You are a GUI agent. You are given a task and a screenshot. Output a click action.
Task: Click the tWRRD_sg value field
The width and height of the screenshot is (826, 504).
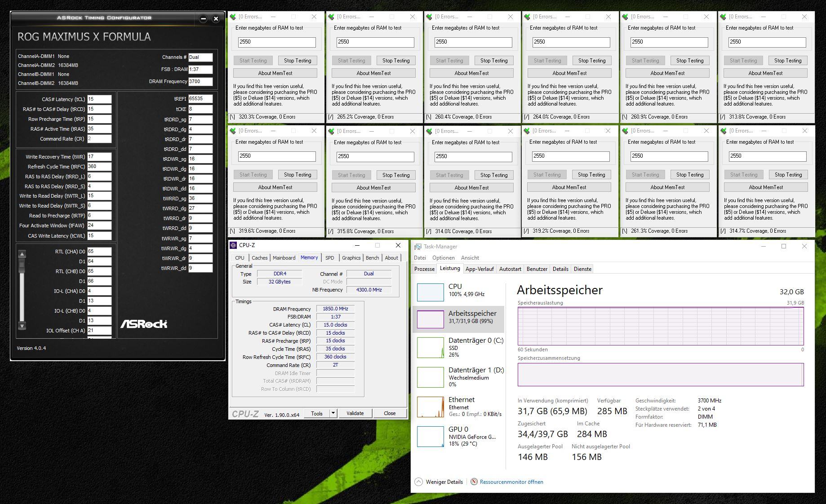coord(200,199)
